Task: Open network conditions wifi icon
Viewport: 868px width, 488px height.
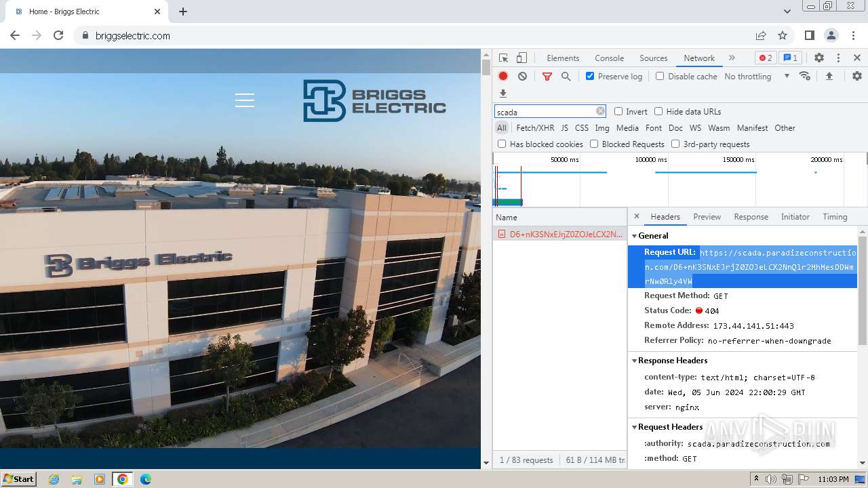Action: coord(805,76)
